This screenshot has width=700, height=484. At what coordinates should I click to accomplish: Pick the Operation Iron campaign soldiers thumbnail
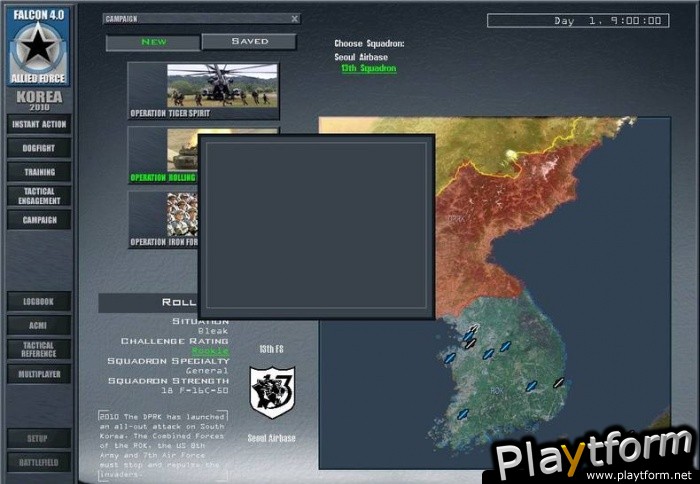click(183, 215)
